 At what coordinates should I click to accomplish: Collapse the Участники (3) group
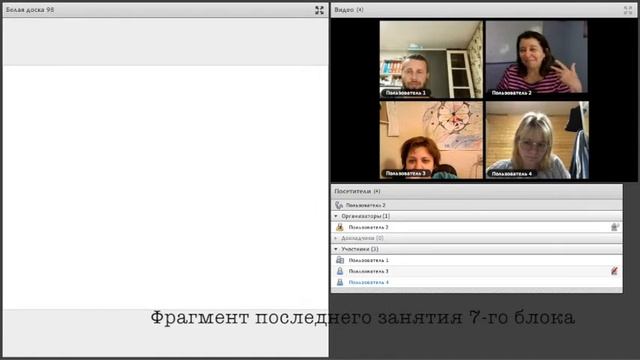point(336,249)
